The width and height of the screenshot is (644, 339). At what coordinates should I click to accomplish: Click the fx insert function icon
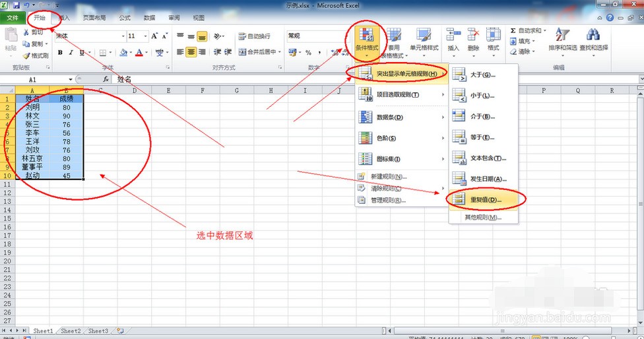click(106, 79)
